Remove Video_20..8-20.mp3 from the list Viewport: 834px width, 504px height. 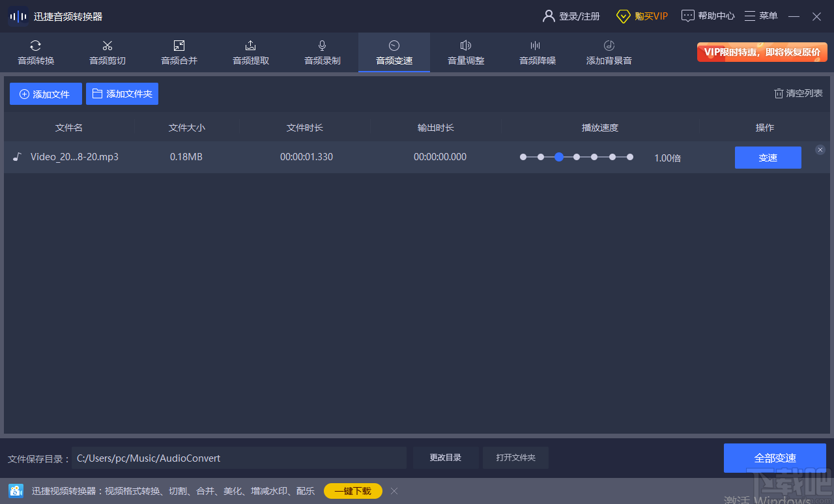pos(820,150)
